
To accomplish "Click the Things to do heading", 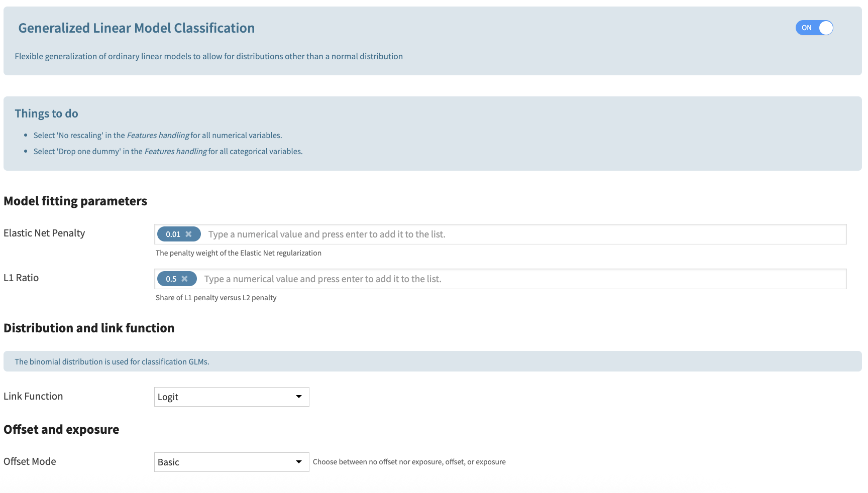I will (46, 113).
